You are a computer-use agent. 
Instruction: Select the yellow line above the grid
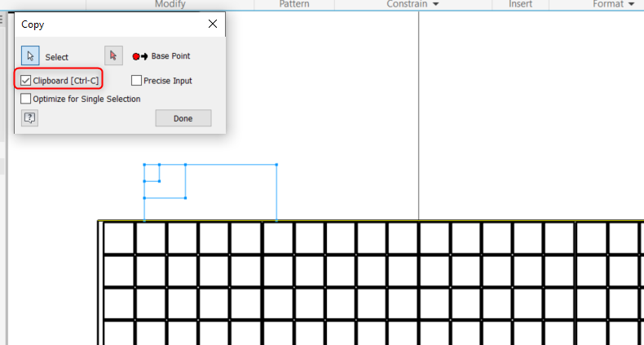(x=367, y=220)
